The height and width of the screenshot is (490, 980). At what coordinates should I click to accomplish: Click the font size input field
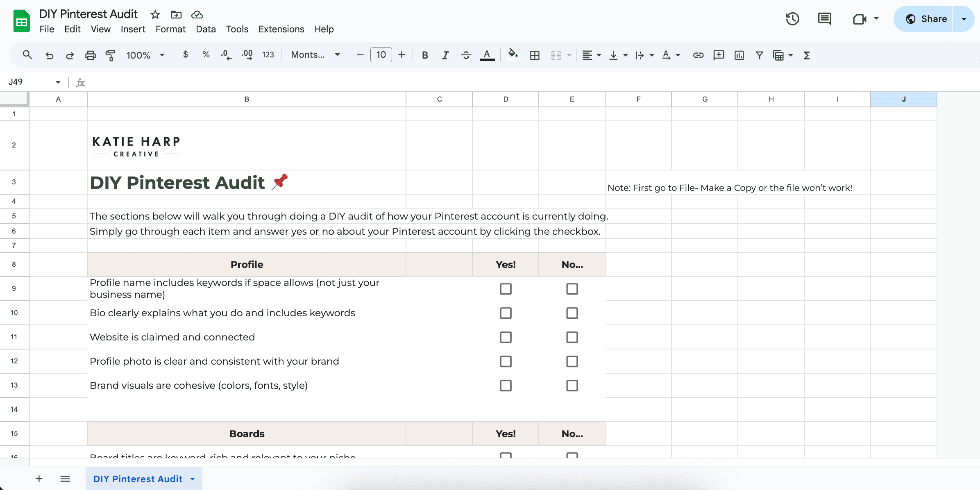(381, 55)
